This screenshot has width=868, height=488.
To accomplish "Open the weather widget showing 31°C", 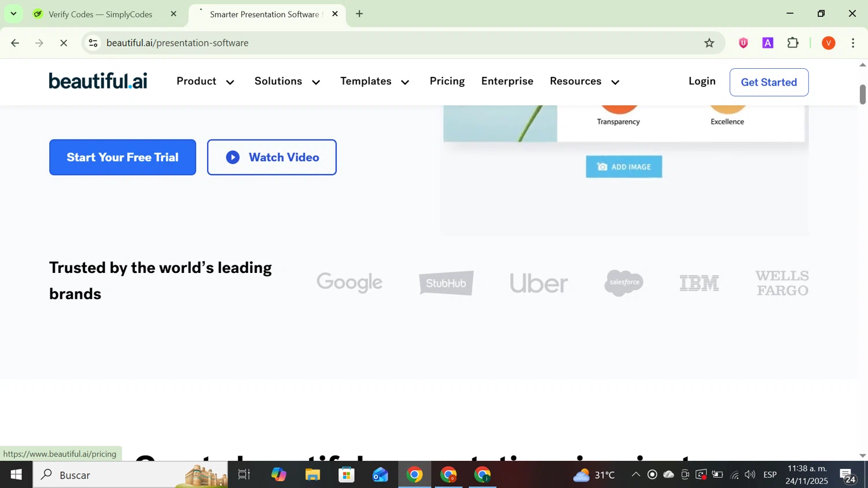I will pyautogui.click(x=594, y=475).
